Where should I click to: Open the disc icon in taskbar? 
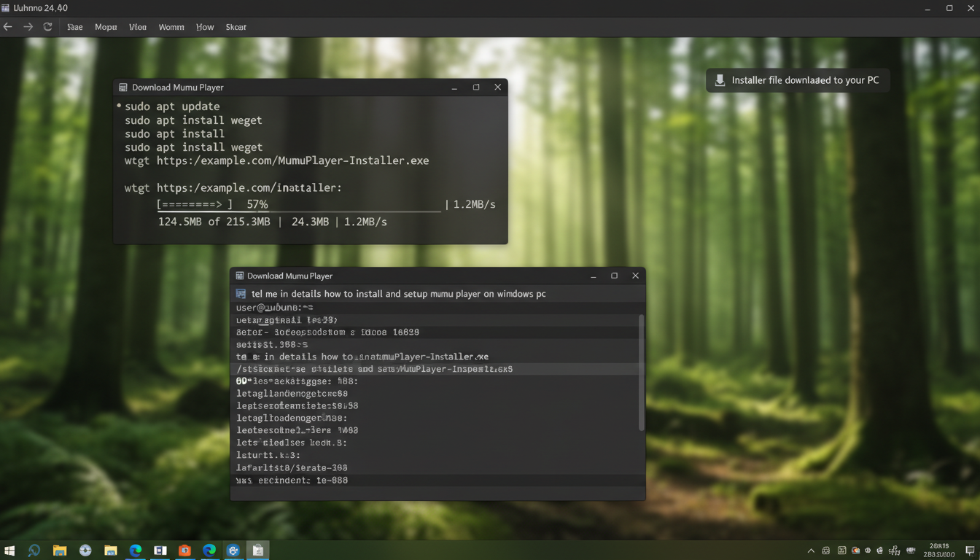pyautogui.click(x=85, y=551)
